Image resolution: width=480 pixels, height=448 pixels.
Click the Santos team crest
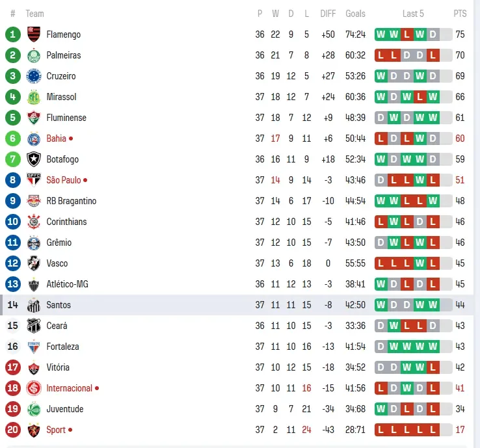(34, 305)
